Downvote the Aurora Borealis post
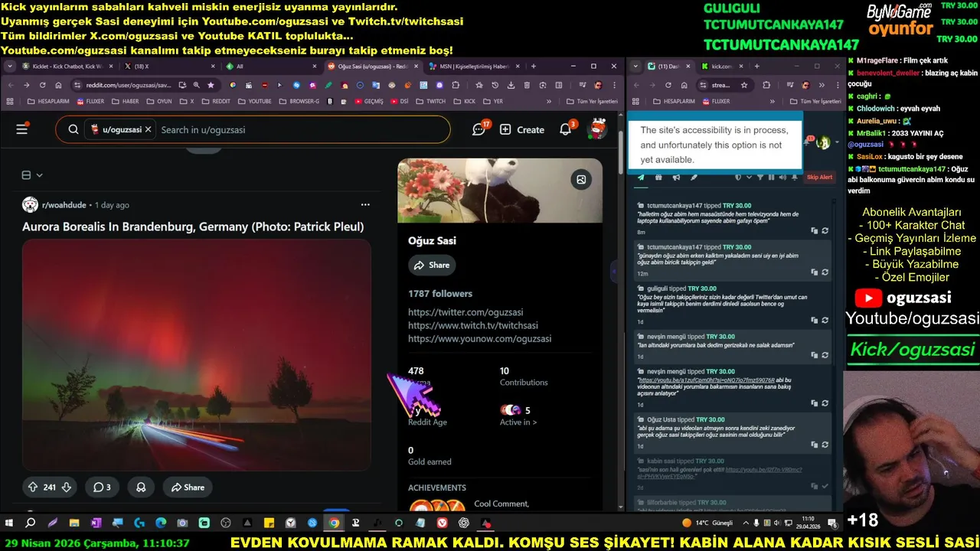The width and height of the screenshot is (980, 551). click(67, 487)
